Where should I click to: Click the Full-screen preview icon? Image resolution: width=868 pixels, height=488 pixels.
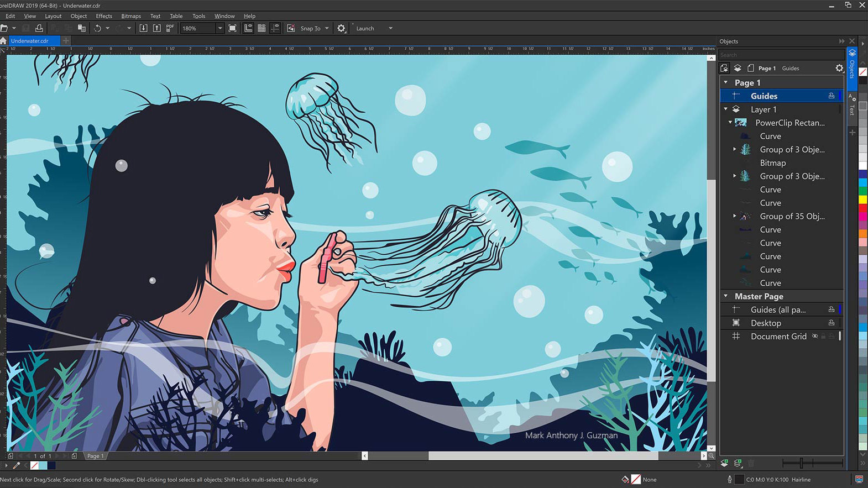[233, 28]
